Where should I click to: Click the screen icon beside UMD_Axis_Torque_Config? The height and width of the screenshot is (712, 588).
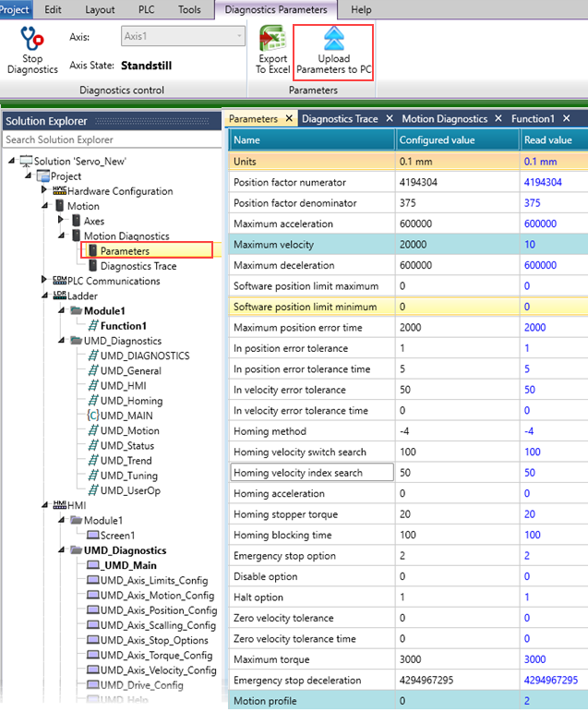pyautogui.click(x=92, y=655)
